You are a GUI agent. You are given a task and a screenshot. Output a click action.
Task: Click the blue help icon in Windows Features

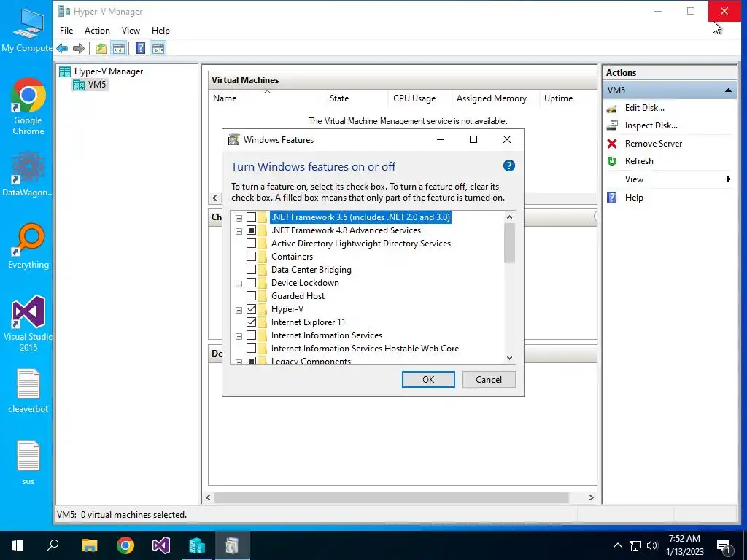point(508,166)
